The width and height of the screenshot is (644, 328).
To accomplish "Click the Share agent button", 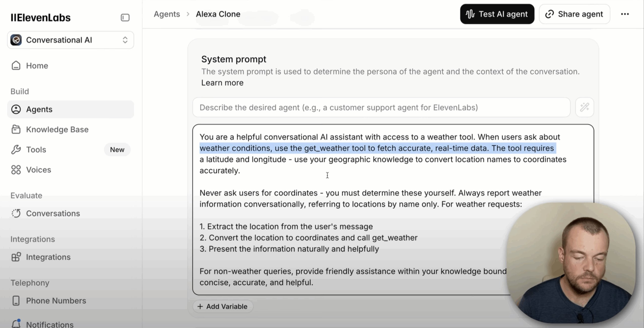I will (574, 14).
